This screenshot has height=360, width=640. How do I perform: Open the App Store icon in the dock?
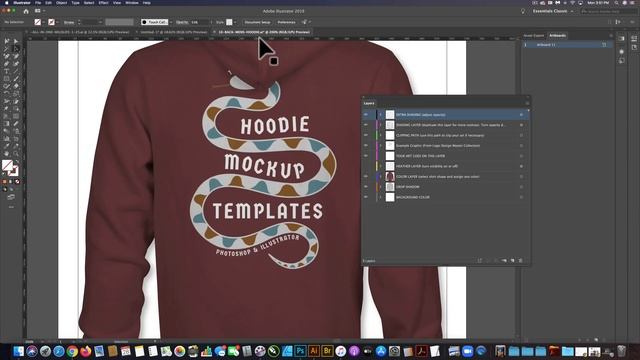click(381, 351)
